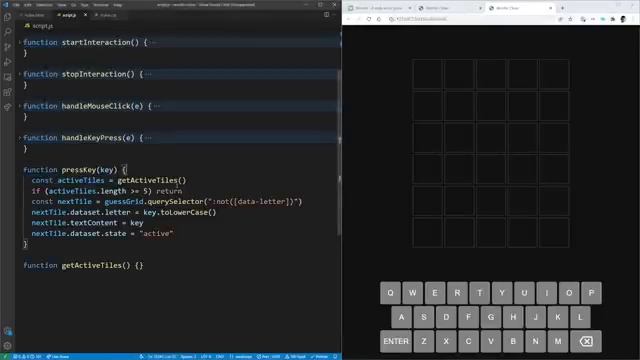Expand the folded handleKeyPress function
640x360 pixels.
tap(20, 138)
